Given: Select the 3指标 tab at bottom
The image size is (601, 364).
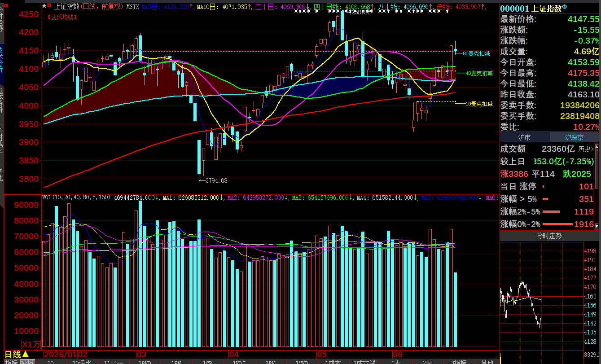Looking at the screenshot, I should [459, 362].
